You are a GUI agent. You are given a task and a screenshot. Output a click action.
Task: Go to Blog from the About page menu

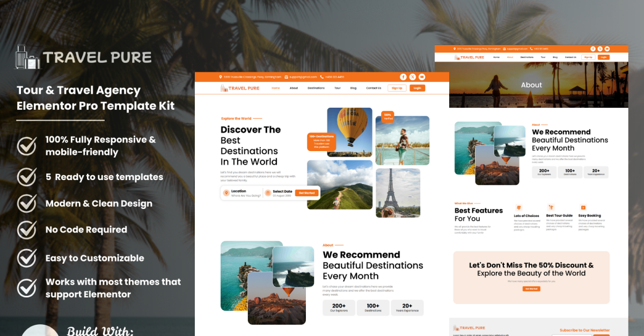click(555, 57)
